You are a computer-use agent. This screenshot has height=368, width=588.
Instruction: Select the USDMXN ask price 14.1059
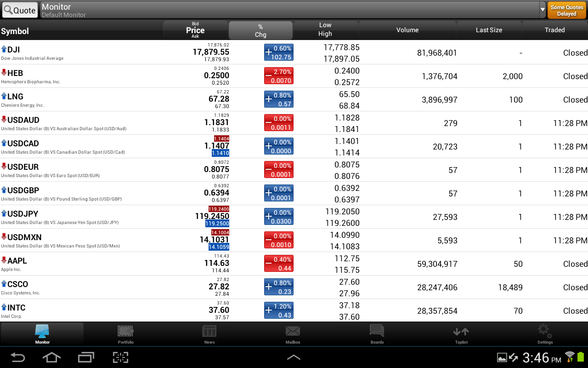(x=219, y=247)
